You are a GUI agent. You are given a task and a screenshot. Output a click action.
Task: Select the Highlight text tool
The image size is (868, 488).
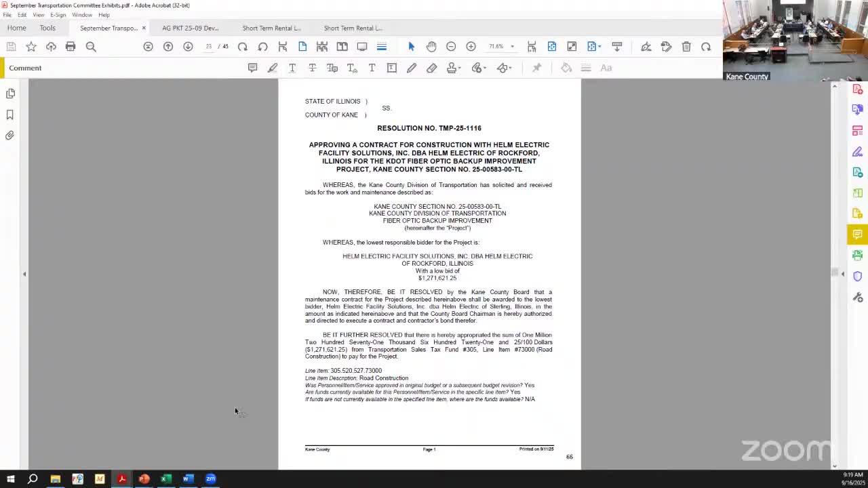tap(273, 68)
